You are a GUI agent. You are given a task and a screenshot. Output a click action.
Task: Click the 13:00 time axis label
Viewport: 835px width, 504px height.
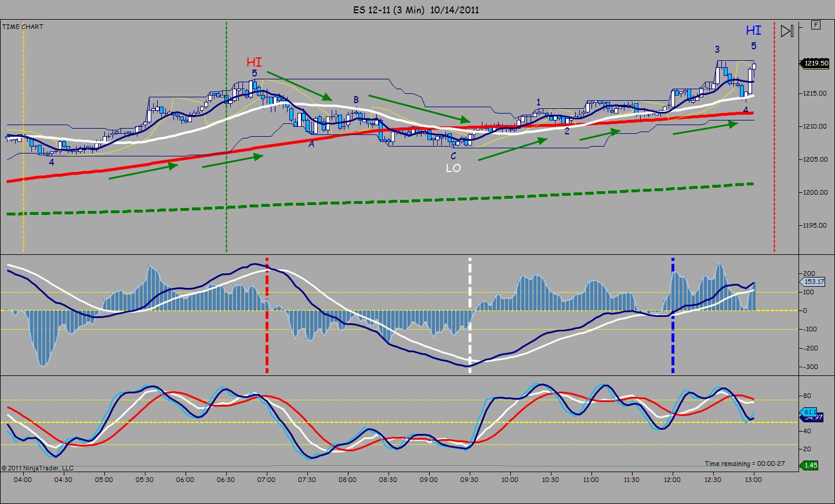pyautogui.click(x=754, y=480)
